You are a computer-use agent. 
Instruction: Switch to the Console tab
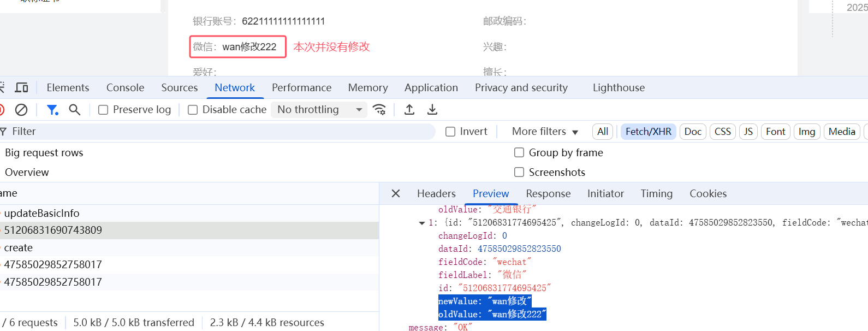click(125, 88)
